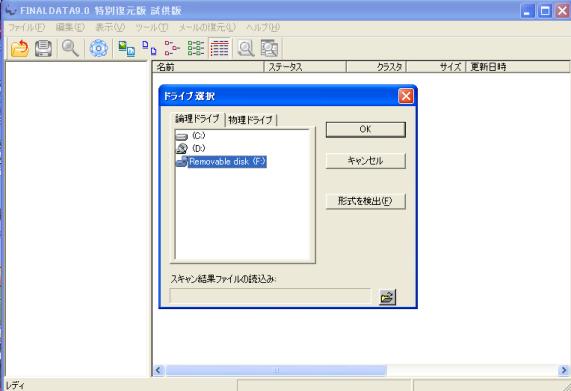571x391 pixels.
Task: Click the 形式を検出(F) button
Action: click(x=365, y=201)
